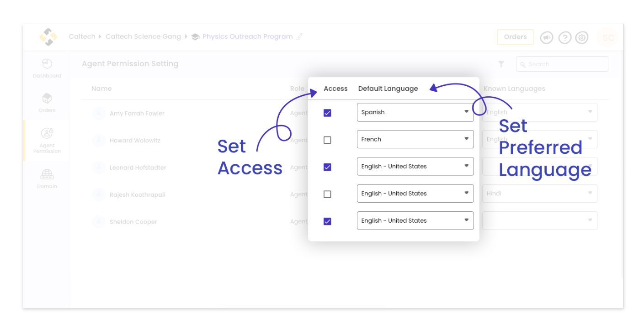Click the SC user avatar
The height and width of the screenshot is (335, 644).
pyautogui.click(x=607, y=38)
